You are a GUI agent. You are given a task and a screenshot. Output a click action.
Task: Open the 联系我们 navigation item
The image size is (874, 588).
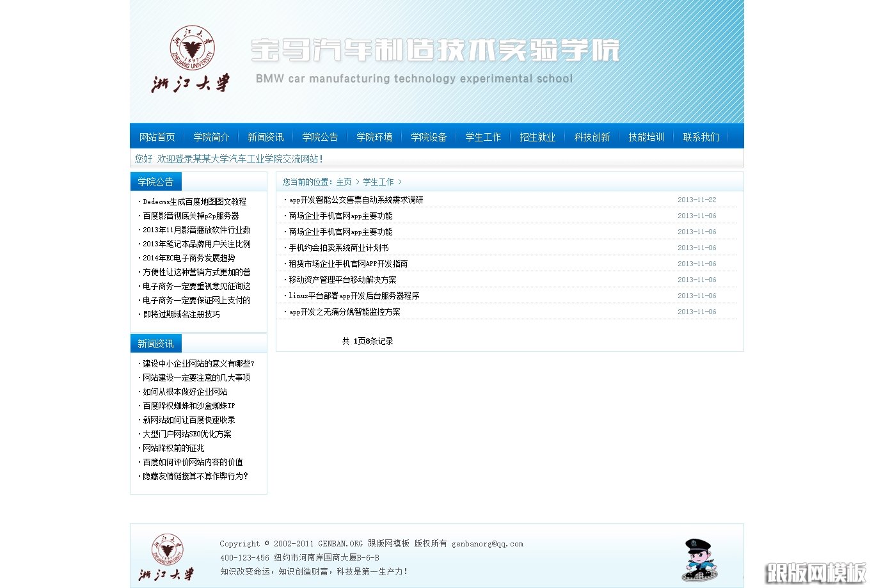click(702, 136)
